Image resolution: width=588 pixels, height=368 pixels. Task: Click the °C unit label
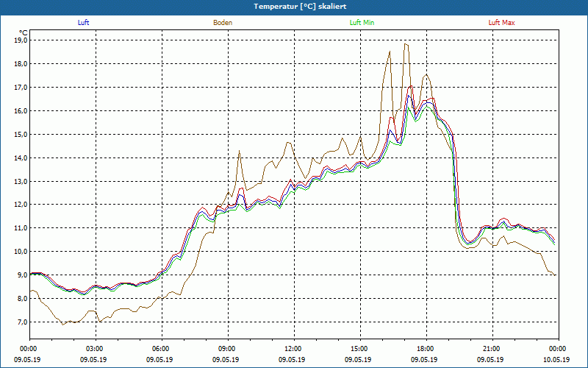coord(24,32)
